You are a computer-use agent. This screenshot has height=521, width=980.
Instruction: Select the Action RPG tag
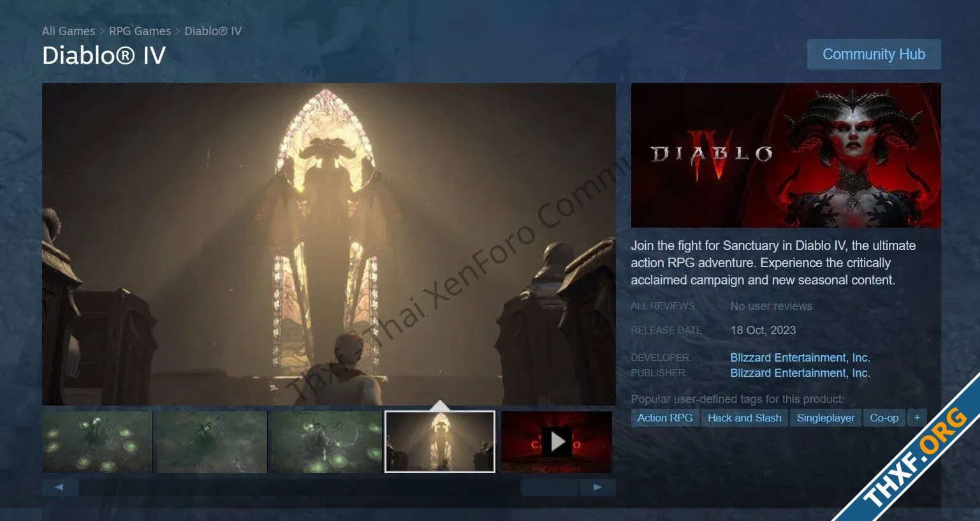665,418
